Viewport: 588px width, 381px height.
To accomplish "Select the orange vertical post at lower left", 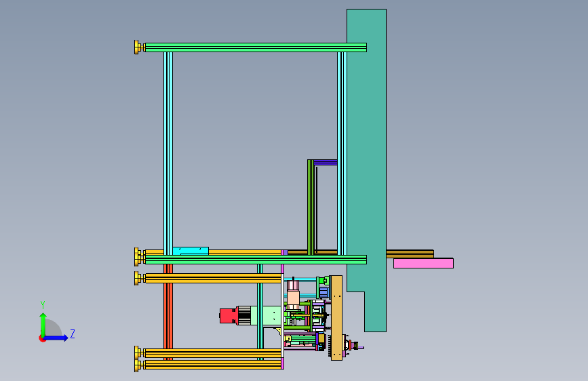I will pyautogui.click(x=168, y=312).
